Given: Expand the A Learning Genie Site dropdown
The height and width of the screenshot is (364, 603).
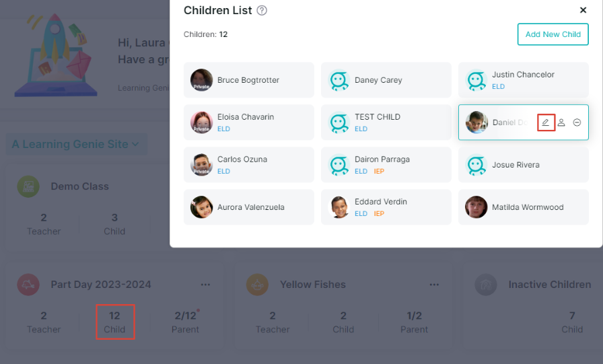Looking at the screenshot, I should [76, 144].
